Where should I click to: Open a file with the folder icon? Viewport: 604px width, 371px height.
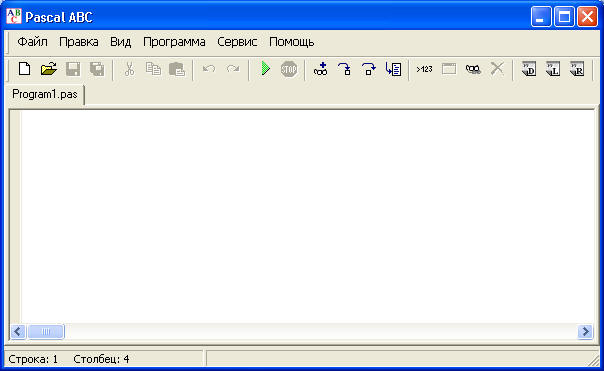(49, 69)
